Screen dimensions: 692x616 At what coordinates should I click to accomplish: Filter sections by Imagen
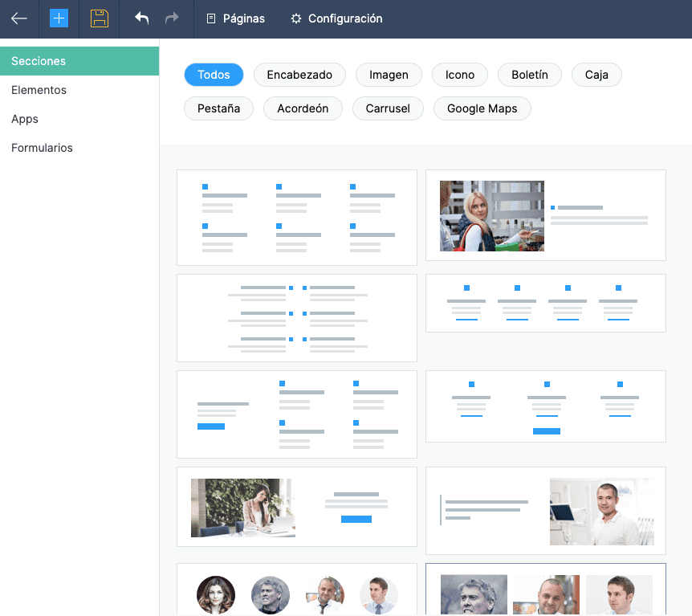pyautogui.click(x=389, y=75)
